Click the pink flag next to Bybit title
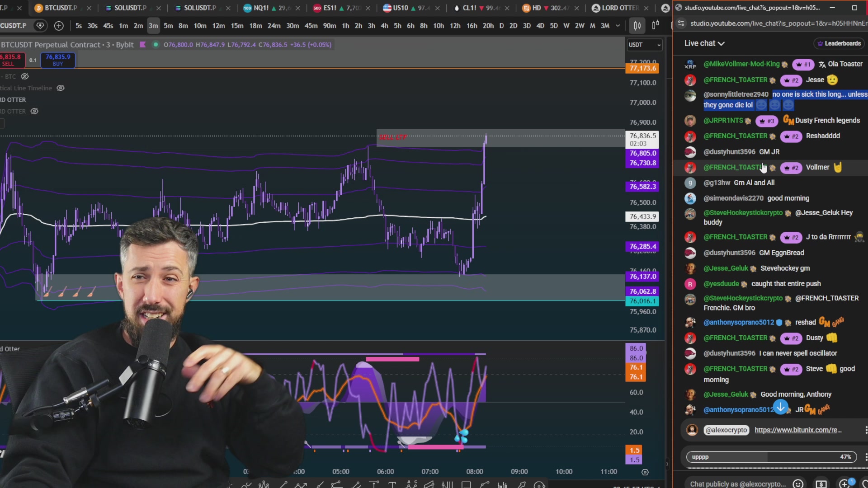 [x=142, y=45]
